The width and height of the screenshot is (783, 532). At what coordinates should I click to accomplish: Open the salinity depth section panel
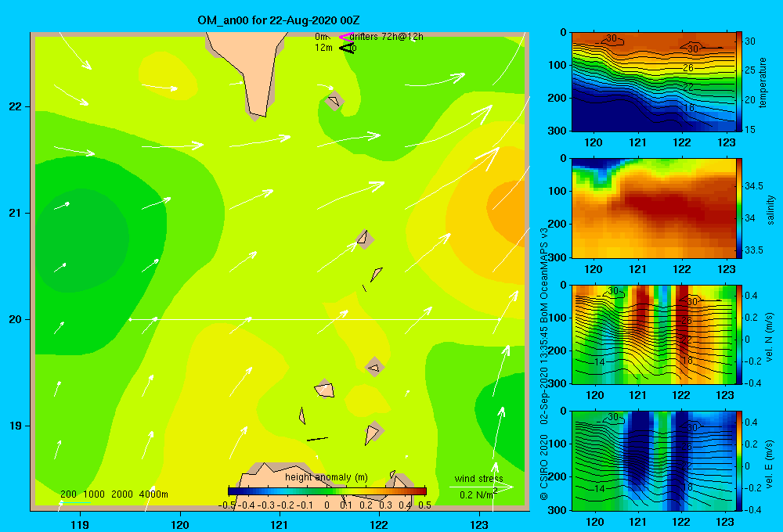(x=653, y=208)
